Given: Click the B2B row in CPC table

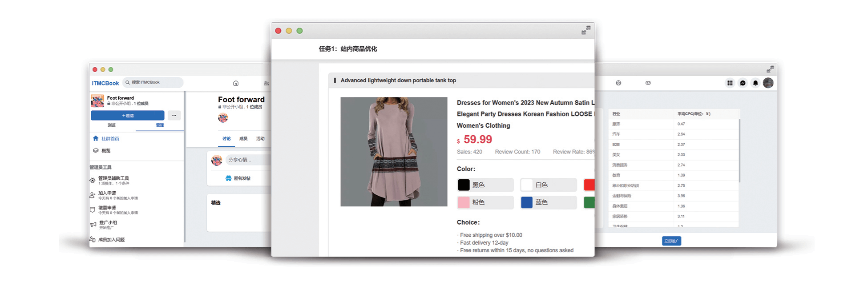Looking at the screenshot, I should pos(674,145).
